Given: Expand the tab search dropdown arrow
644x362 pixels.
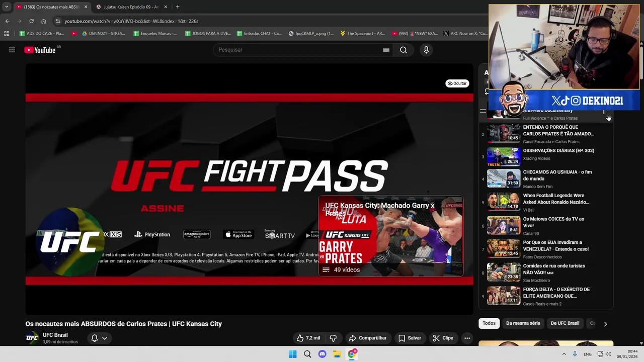Looking at the screenshot, I should pos(7,7).
